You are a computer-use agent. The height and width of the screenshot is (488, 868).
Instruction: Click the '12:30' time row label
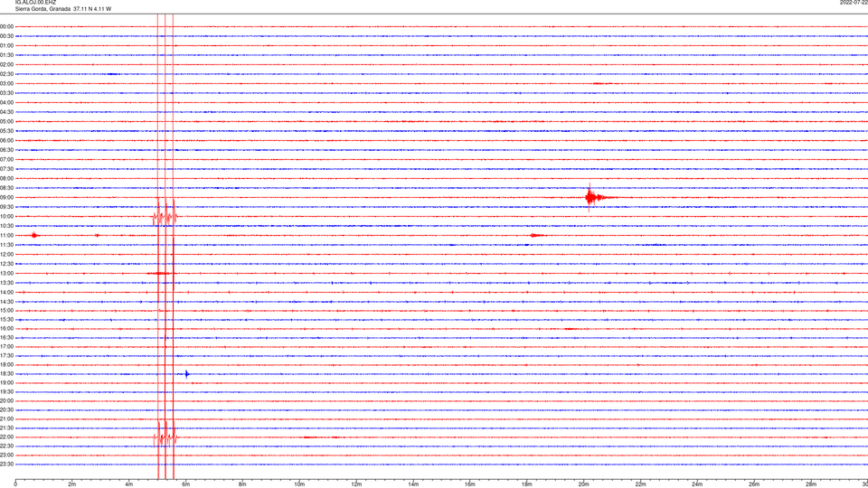(6, 263)
